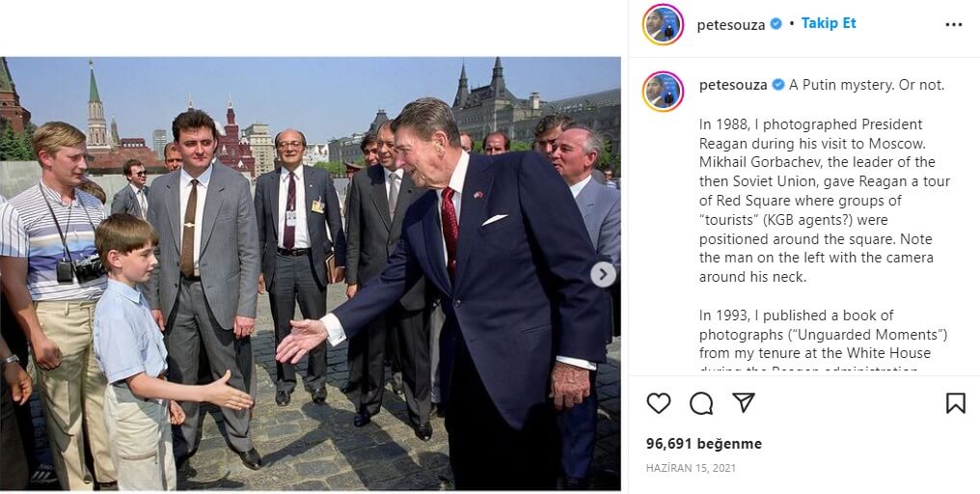The width and height of the screenshot is (980, 494).
Task: Click the verified badge beside the caption username
Action: [x=778, y=85]
